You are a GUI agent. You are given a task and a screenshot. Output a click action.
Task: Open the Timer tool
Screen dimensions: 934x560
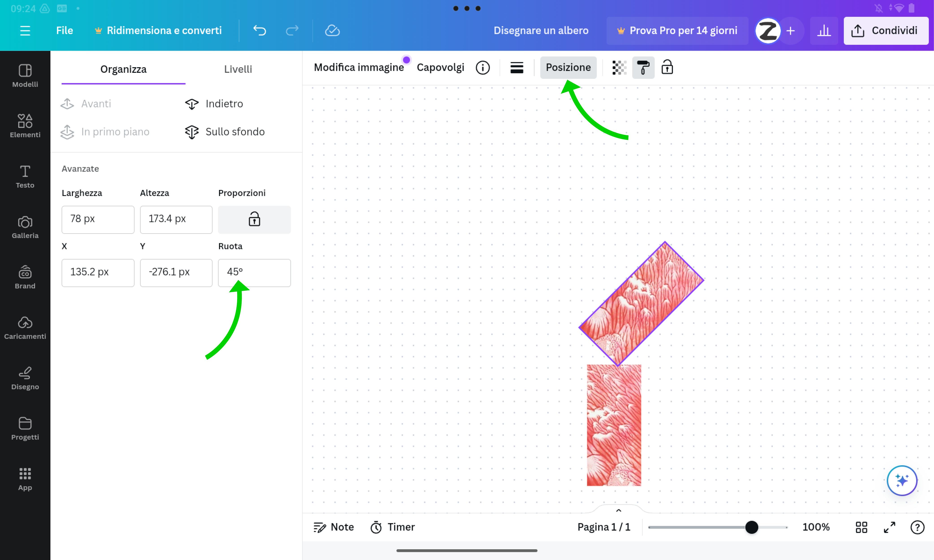click(x=392, y=527)
